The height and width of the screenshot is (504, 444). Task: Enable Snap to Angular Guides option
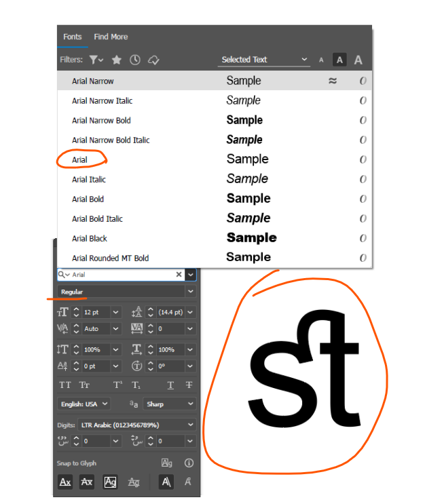tap(166, 482)
